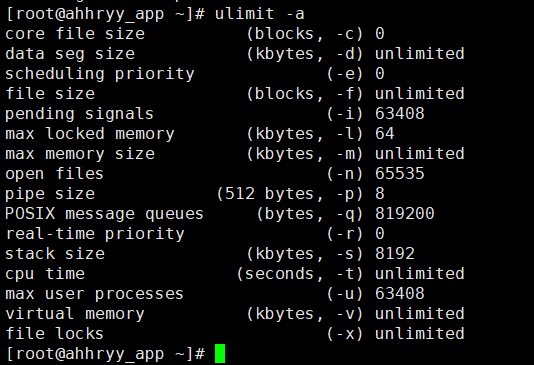This screenshot has height=365, width=534.
Task: Click the pending signals value 63408
Action: 400,114
